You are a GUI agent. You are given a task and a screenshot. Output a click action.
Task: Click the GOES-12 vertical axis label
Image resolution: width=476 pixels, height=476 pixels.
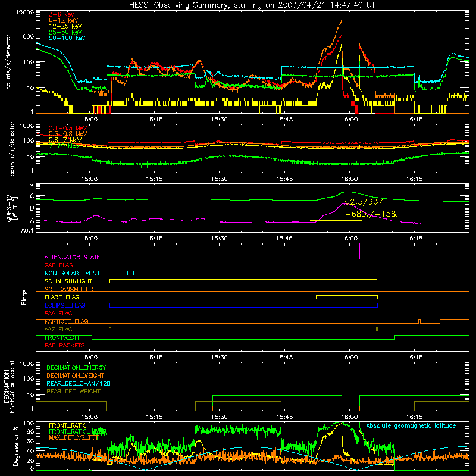click(x=12, y=208)
